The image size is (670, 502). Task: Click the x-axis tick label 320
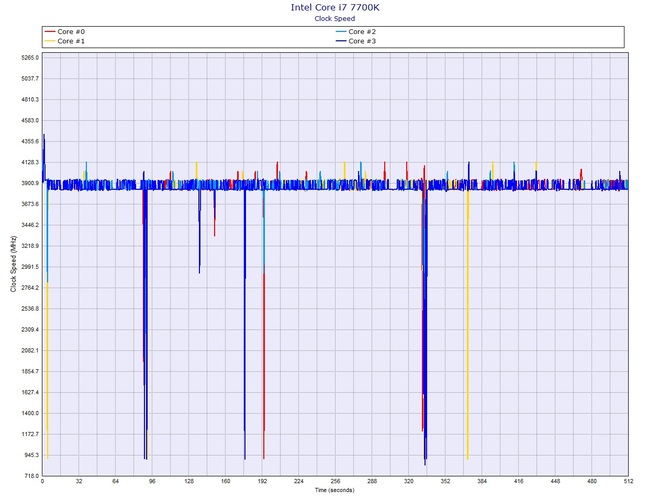[408, 481]
